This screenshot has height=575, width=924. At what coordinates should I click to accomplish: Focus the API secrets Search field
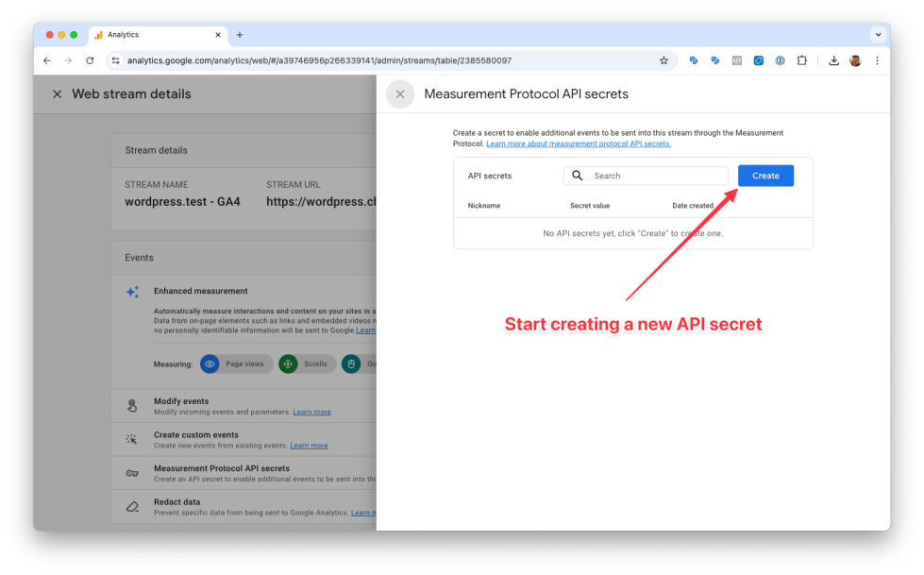pyautogui.click(x=646, y=176)
